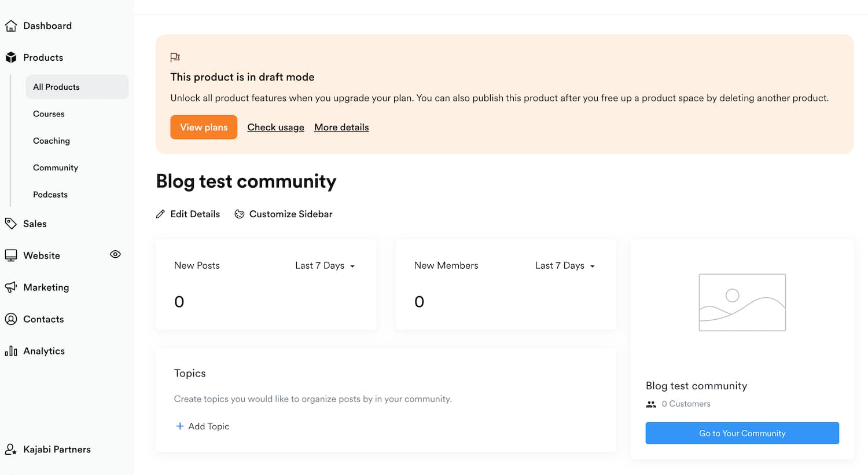Image resolution: width=868 pixels, height=475 pixels.
Task: Click the Marketing megaphone icon
Action: 11,287
